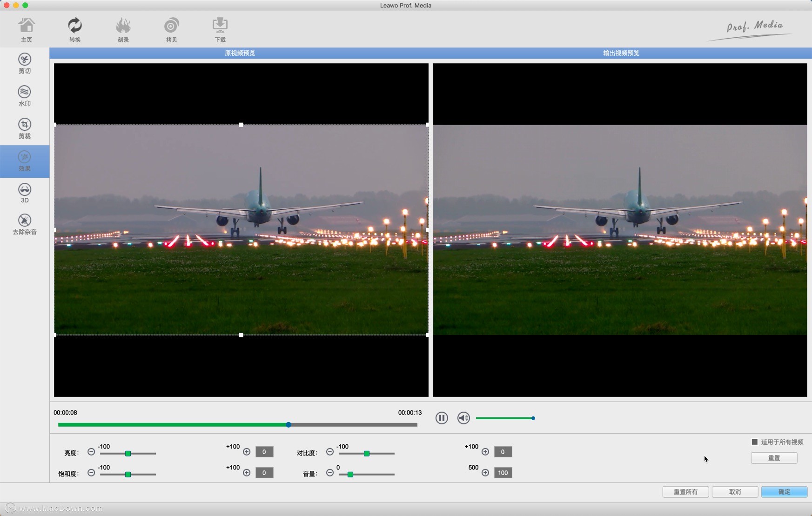Image resolution: width=812 pixels, height=516 pixels.
Task: Adjust the 饱和度 saturation slider
Action: (128, 474)
